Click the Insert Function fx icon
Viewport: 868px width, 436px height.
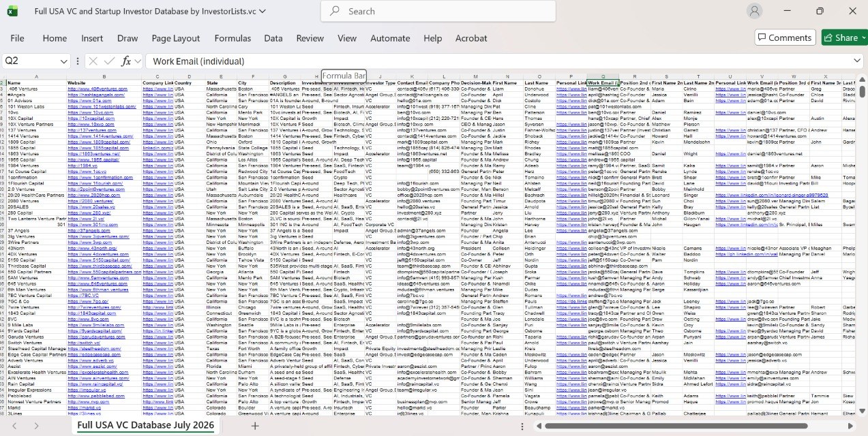pyautogui.click(x=126, y=61)
